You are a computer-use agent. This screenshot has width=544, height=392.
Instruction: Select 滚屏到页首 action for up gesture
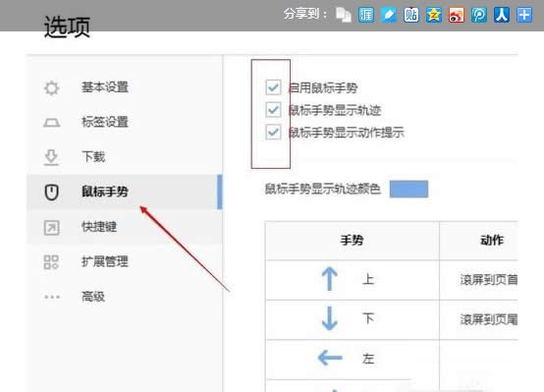coord(489,279)
